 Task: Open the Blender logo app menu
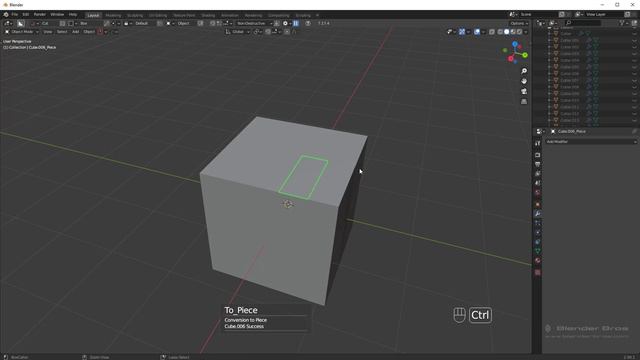coord(6,14)
